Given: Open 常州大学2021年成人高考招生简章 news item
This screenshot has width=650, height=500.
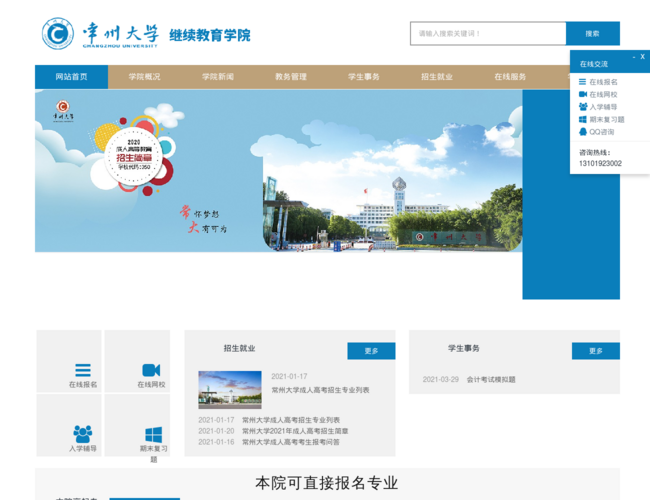Looking at the screenshot, I should pyautogui.click(x=295, y=431).
